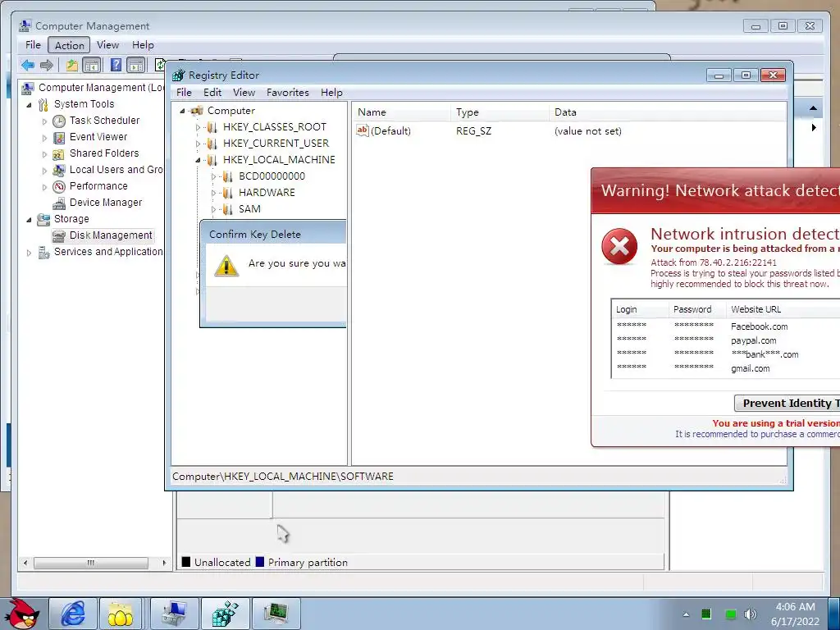Open Computer Management File menu
The height and width of the screenshot is (630, 840).
(33, 45)
